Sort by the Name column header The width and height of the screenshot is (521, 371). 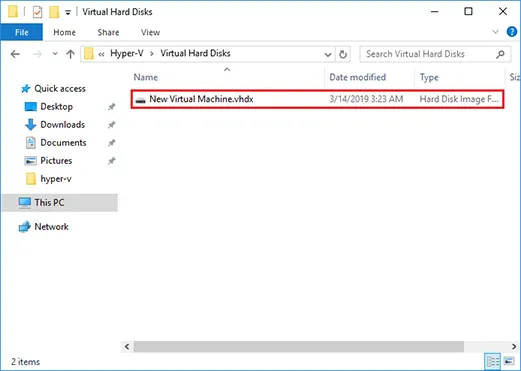146,77
